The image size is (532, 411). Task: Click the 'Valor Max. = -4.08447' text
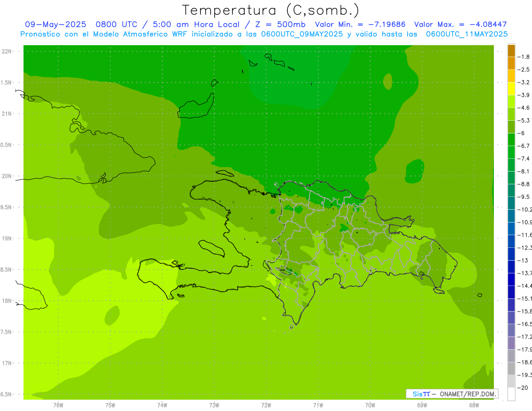[460, 24]
